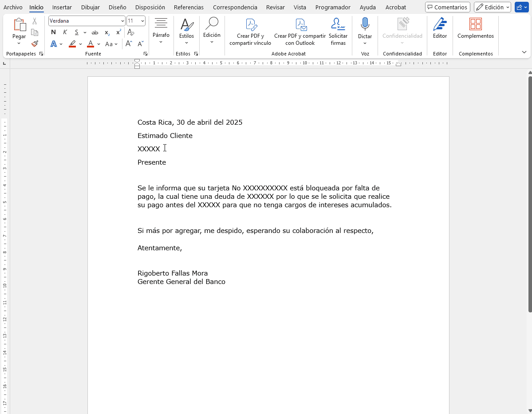Toggle strikethrough text formatting
Screen dimensions: 532x414
click(x=95, y=32)
